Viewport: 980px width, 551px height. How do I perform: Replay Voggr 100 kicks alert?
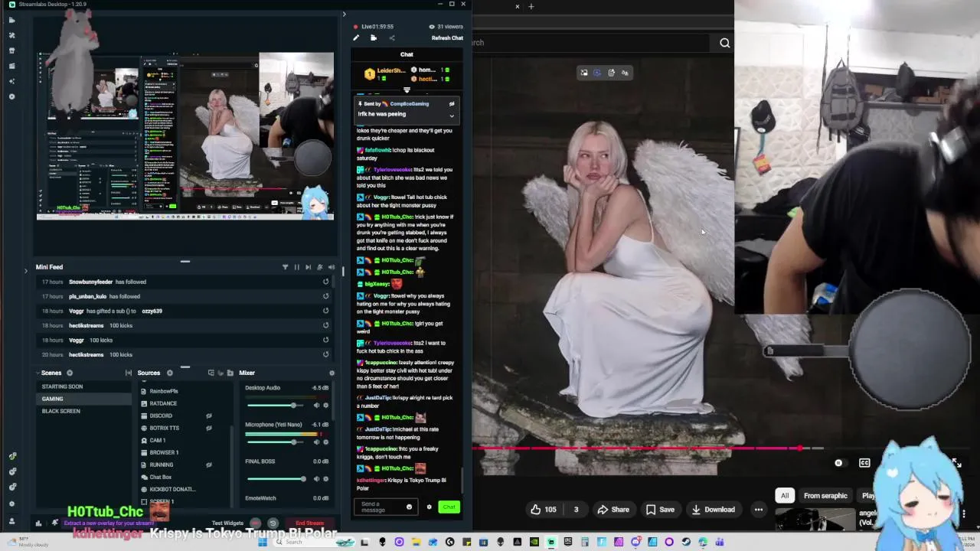click(x=325, y=340)
